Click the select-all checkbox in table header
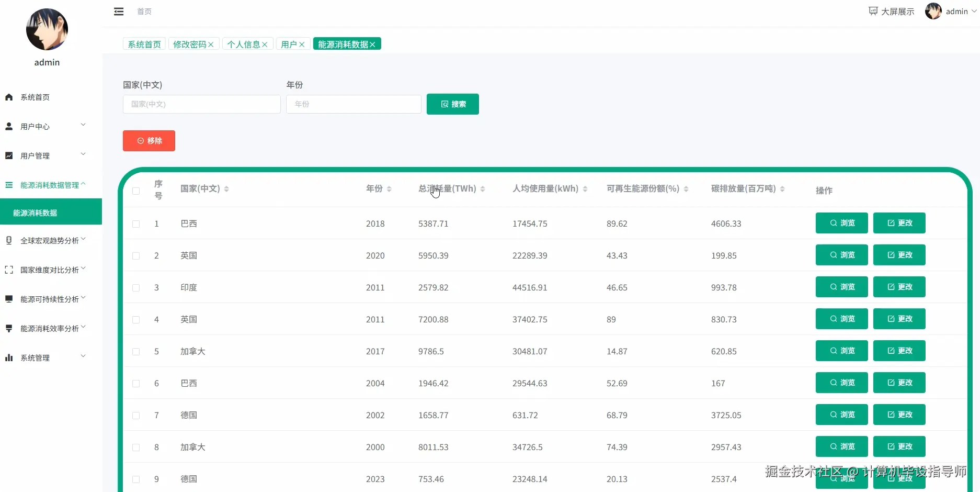Screen dimensions: 980x492 click(136, 191)
